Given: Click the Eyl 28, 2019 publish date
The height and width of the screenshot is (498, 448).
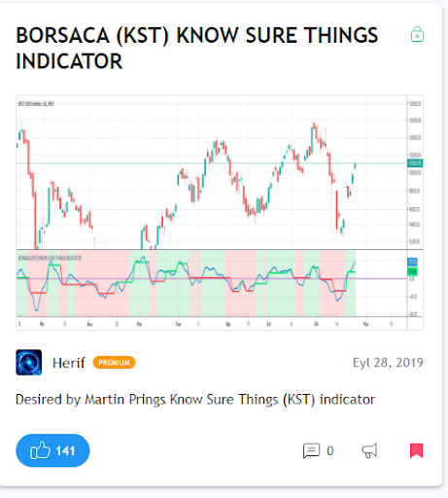Looking at the screenshot, I should (388, 363).
